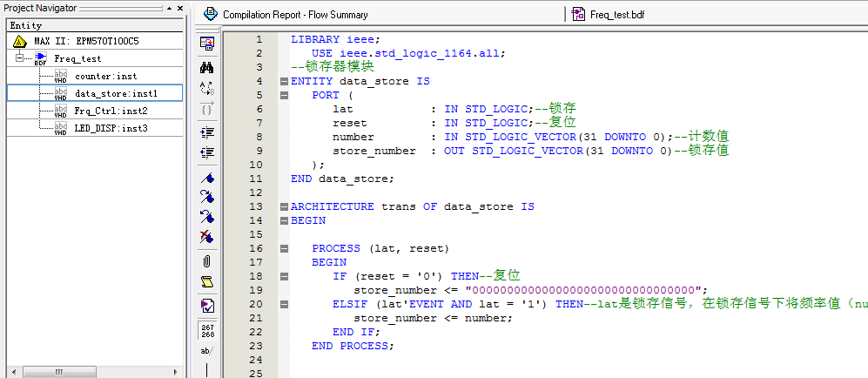Viewport: 868px width, 378px height.
Task: Collapse the ENTITY data_store code fold
Action: point(285,81)
